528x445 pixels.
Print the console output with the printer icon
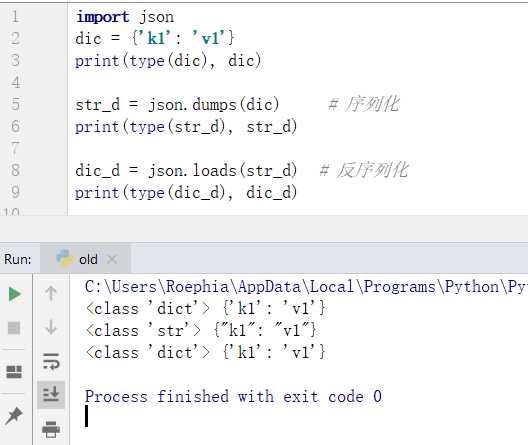coord(51,429)
